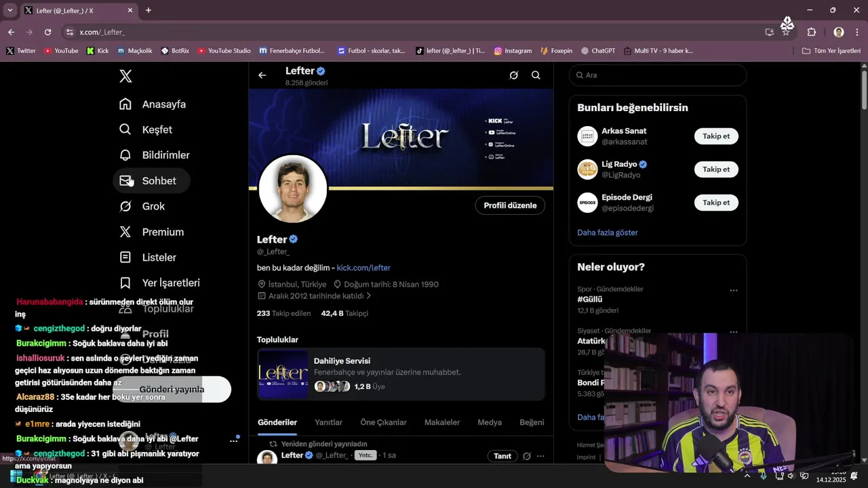The width and height of the screenshot is (868, 488).
Task: Switch to Yanıtlar tab
Action: click(x=328, y=422)
